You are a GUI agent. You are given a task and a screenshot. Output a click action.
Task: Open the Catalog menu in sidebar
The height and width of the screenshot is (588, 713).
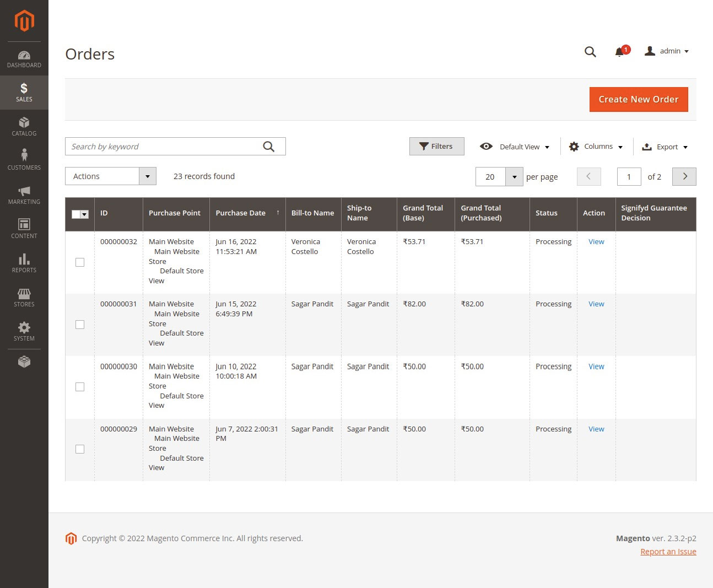click(24, 127)
